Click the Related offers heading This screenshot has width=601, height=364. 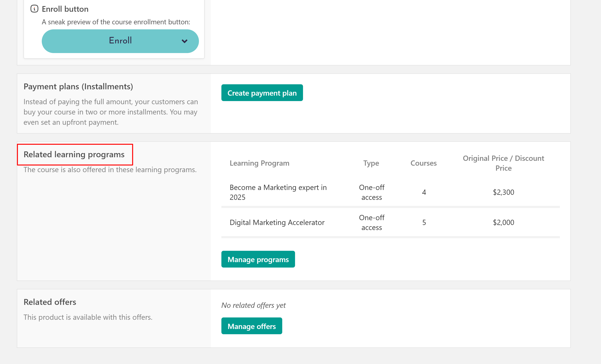[50, 302]
